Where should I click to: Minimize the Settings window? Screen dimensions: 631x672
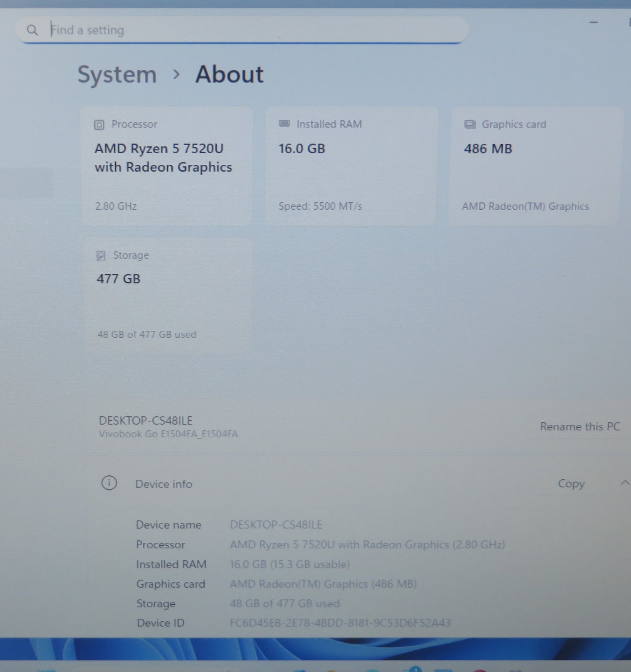pos(594,22)
